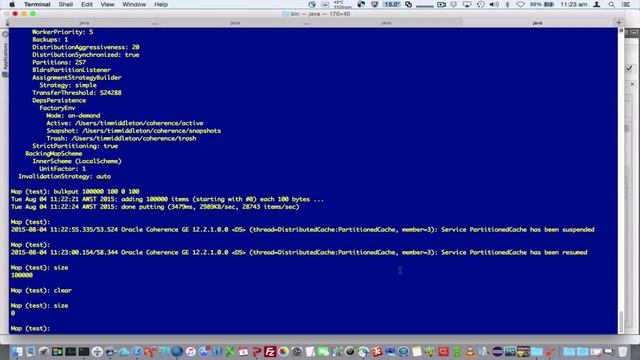
Task: Click the 'Map (test): clear' command
Action: [41, 290]
